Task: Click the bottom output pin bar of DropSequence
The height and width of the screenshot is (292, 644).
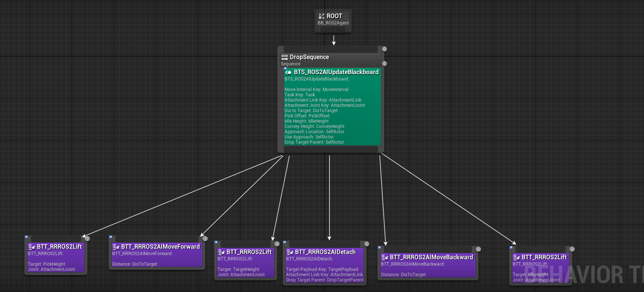Action: pyautogui.click(x=331, y=149)
